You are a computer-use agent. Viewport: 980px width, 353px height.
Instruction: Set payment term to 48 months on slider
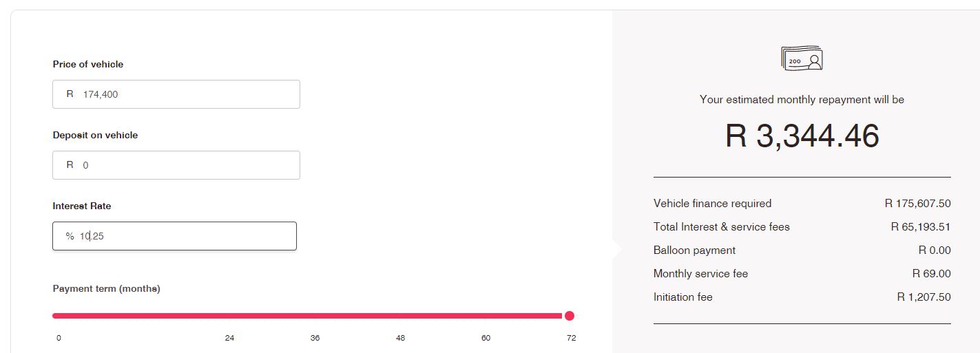coord(400,316)
